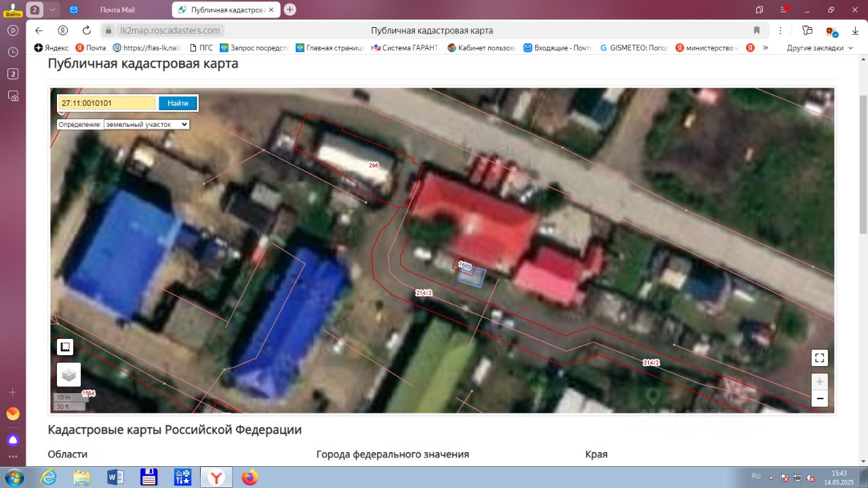Click parcel label '266' on map
868x488 pixels.
click(374, 165)
